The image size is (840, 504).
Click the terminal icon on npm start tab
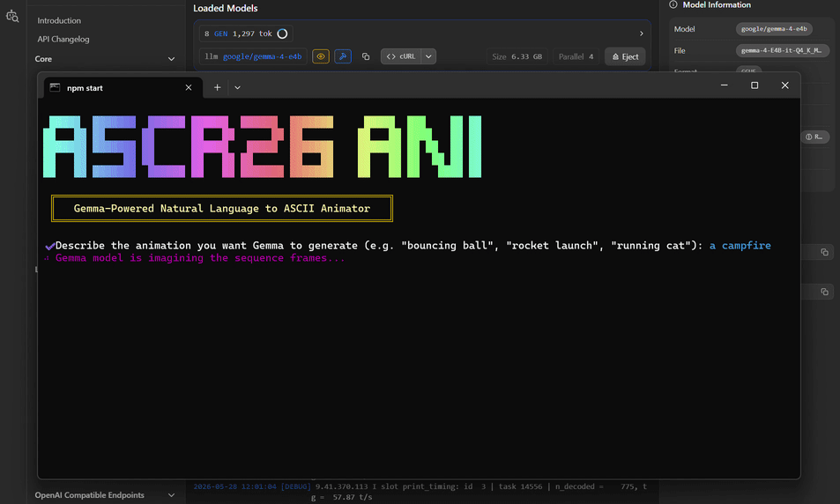pyautogui.click(x=55, y=87)
